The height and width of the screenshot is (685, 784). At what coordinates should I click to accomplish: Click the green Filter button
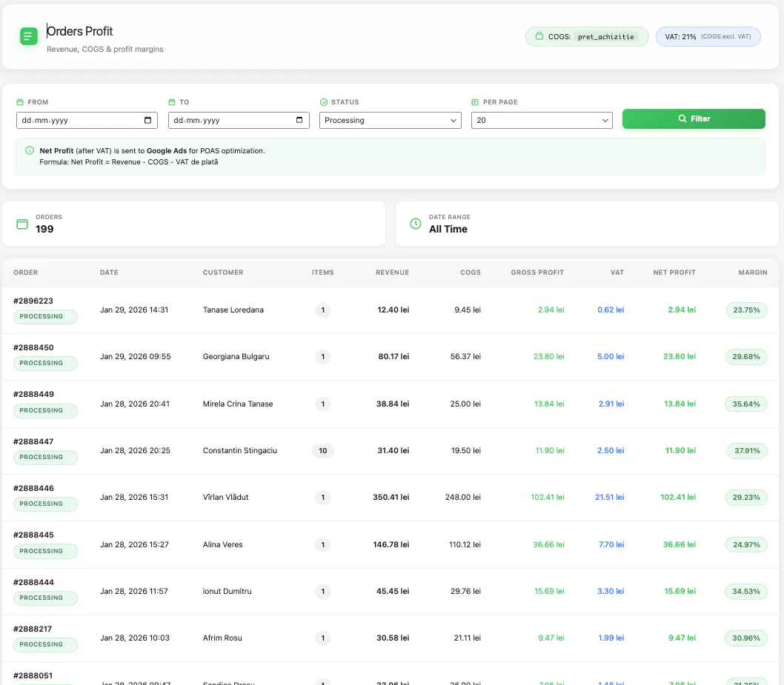coord(694,119)
